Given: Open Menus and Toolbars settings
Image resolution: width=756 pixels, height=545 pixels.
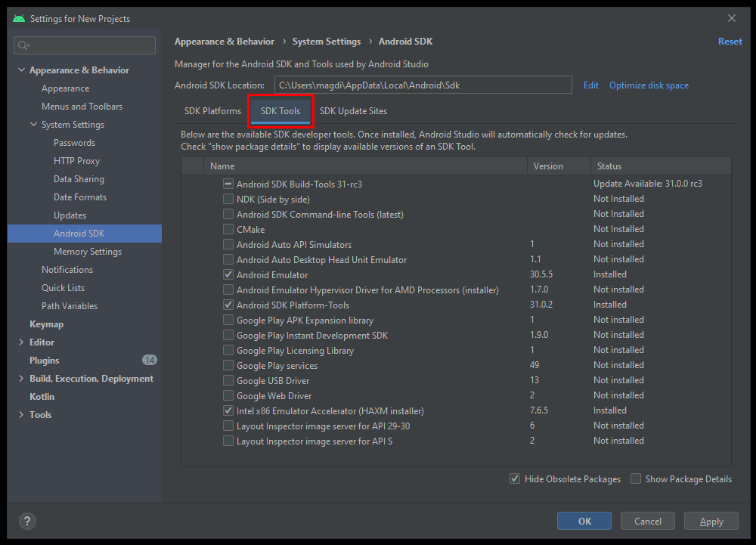Looking at the screenshot, I should point(82,107).
